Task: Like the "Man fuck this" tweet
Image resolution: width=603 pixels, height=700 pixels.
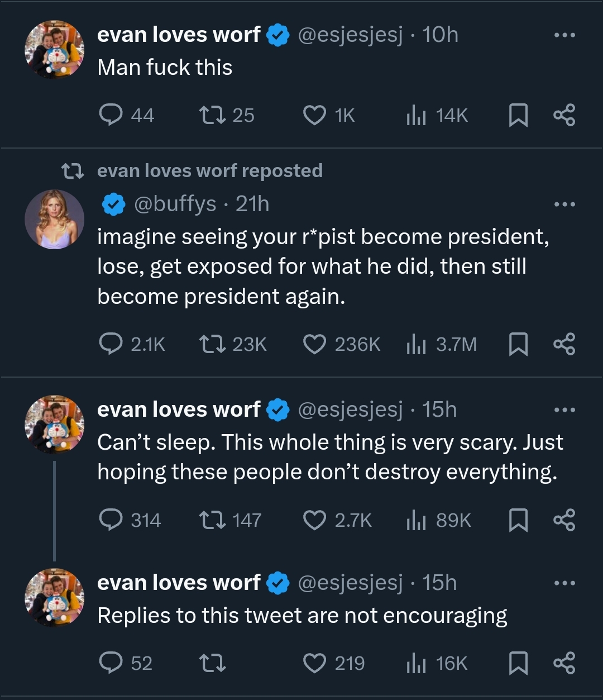Action: pos(314,115)
